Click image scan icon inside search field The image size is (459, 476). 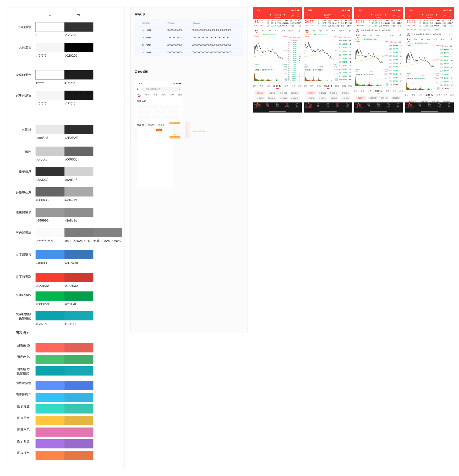click(179, 89)
